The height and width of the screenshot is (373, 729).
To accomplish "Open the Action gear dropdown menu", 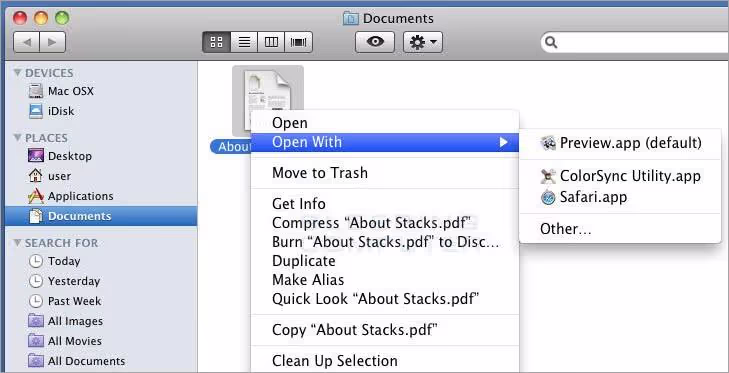I will [x=423, y=42].
